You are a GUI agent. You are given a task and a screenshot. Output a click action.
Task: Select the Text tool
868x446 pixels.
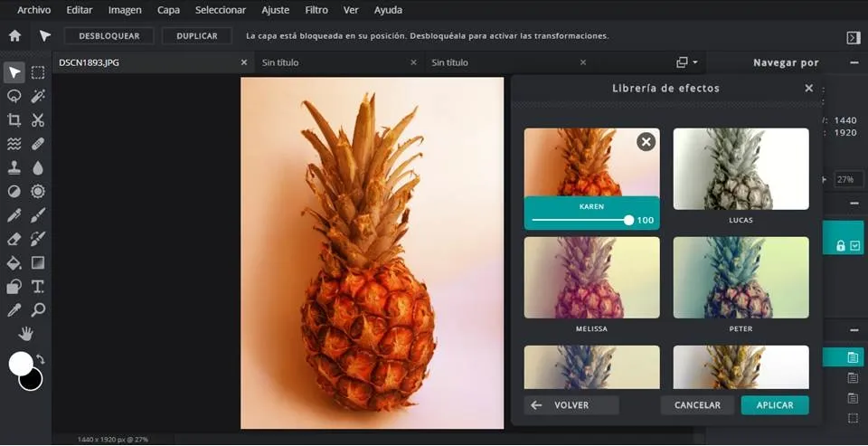pyautogui.click(x=38, y=287)
